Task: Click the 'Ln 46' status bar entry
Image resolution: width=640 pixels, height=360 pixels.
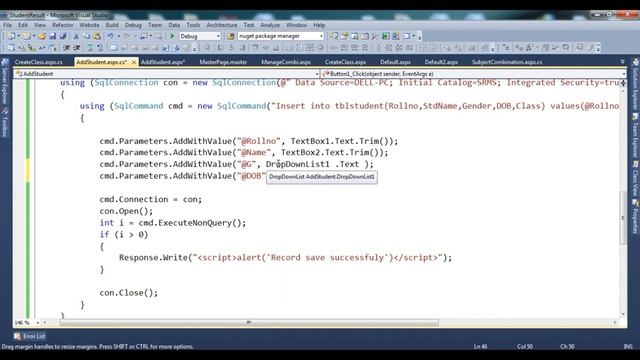Action: click(480, 347)
